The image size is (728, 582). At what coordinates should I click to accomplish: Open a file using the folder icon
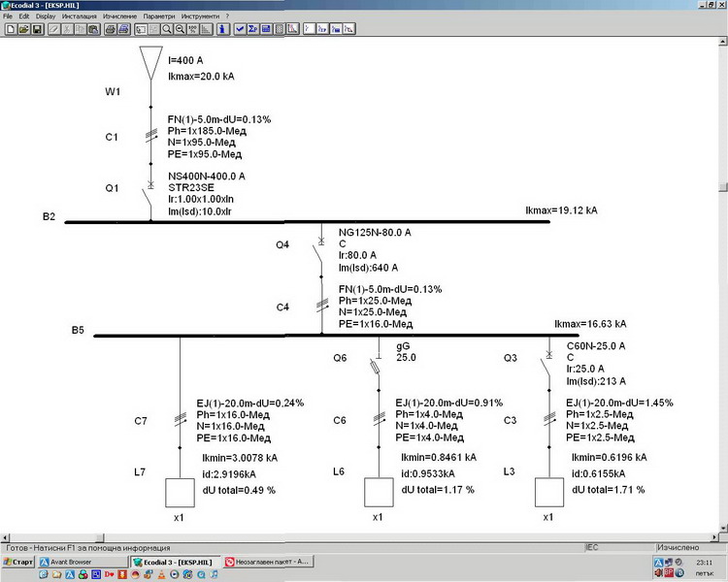tap(23, 29)
